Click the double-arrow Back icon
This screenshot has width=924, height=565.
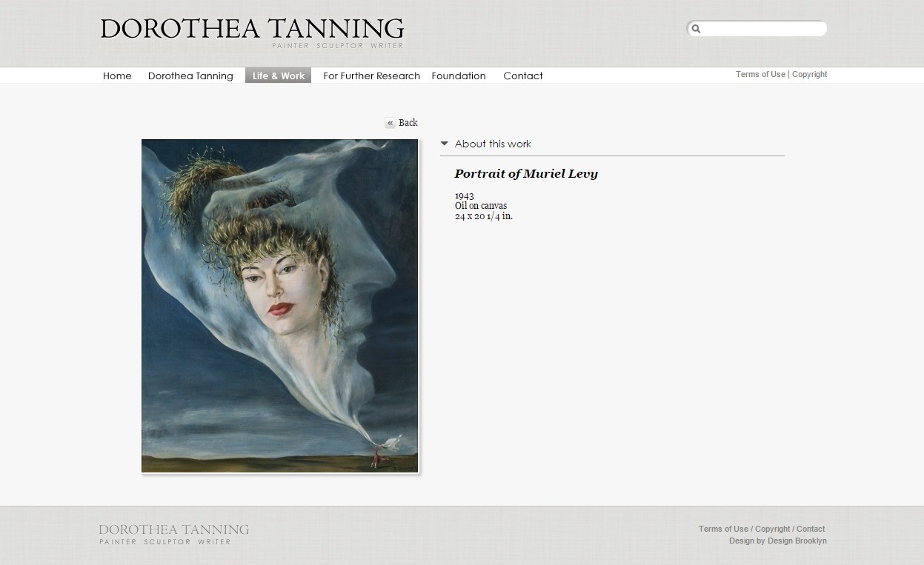click(390, 124)
